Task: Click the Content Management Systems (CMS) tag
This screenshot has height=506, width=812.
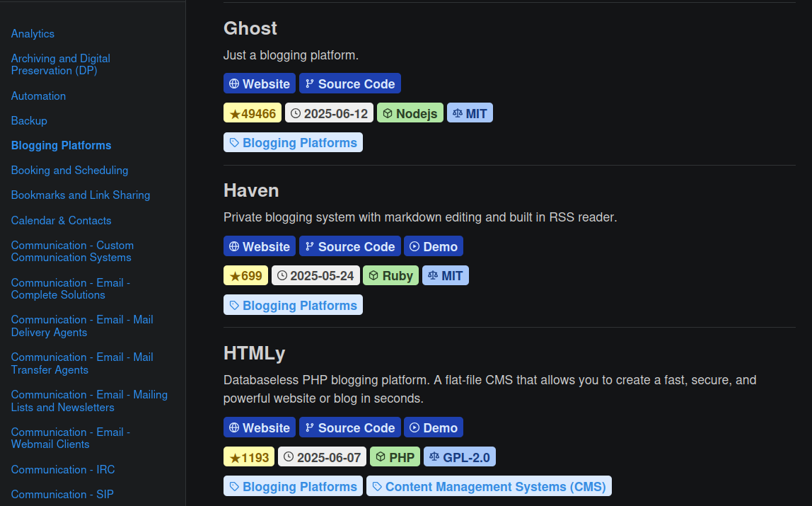Action: click(489, 486)
